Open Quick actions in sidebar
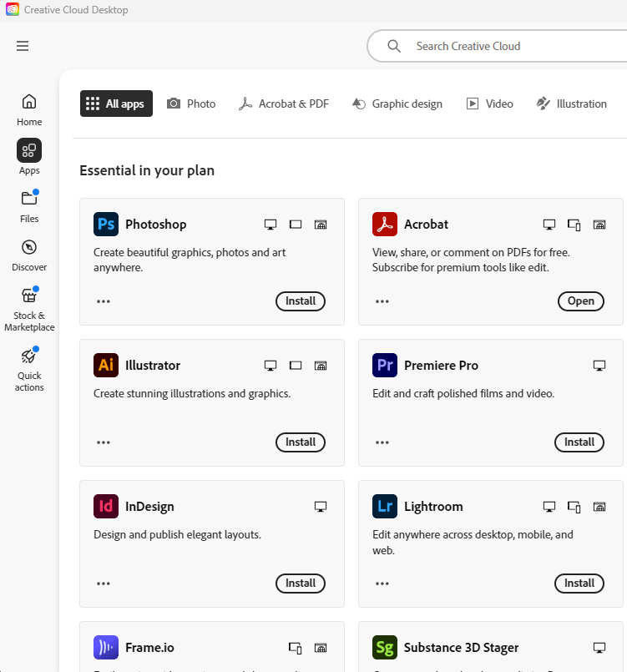The height and width of the screenshot is (672, 627). click(x=29, y=370)
